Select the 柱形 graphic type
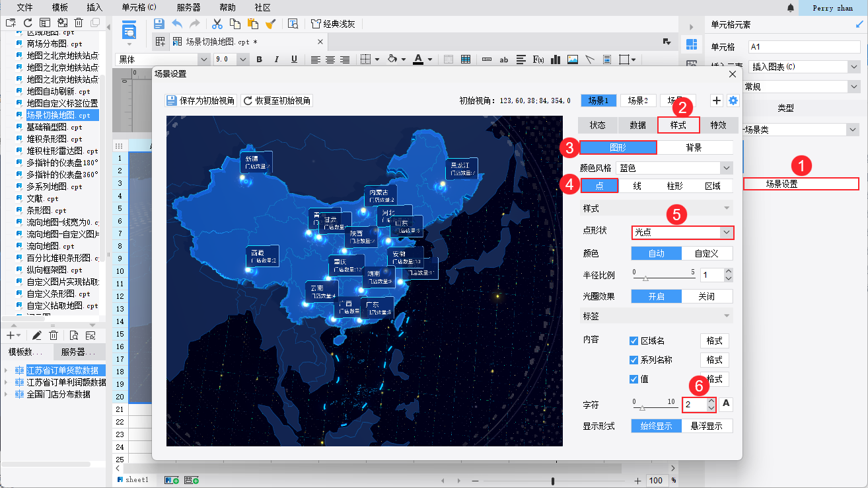868x488 pixels. [675, 186]
